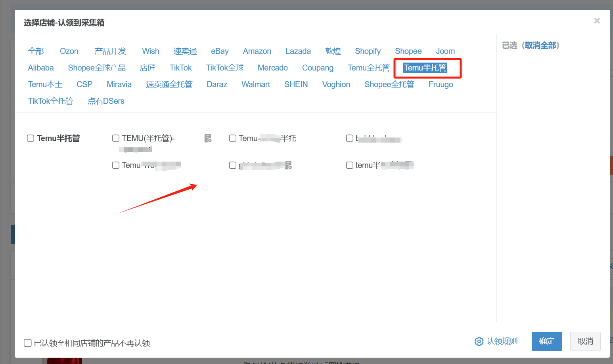Viewport: 613px width, 364px height.
Task: Switch to the 点石DSers tab
Action: (x=106, y=101)
